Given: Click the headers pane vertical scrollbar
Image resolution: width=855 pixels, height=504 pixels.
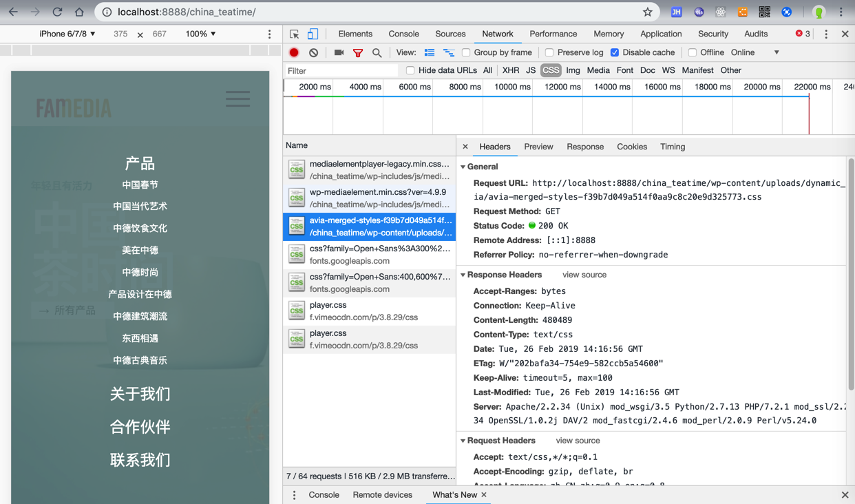Looking at the screenshot, I should click(851, 275).
